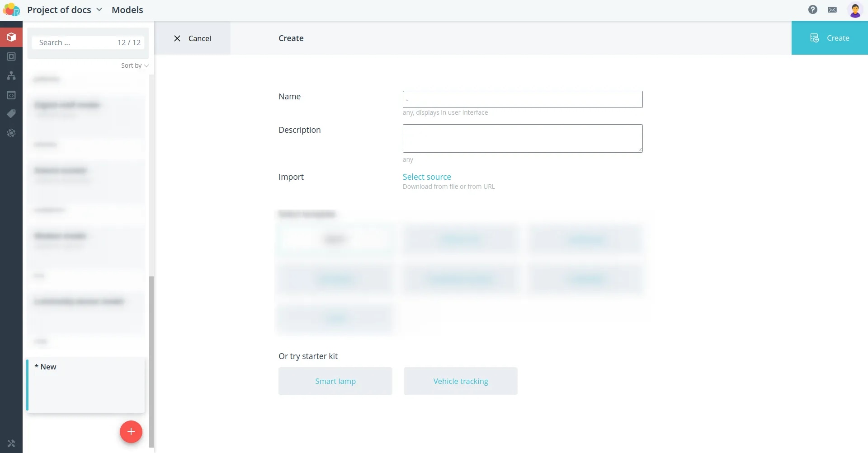This screenshot has height=453, width=868.
Task: Open the hierarchy tree sidebar icon
Action: coord(11,75)
